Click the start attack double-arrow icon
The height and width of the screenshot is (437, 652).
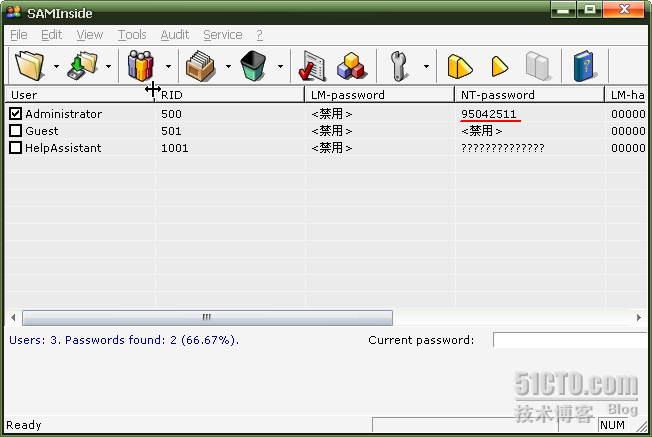(459, 67)
